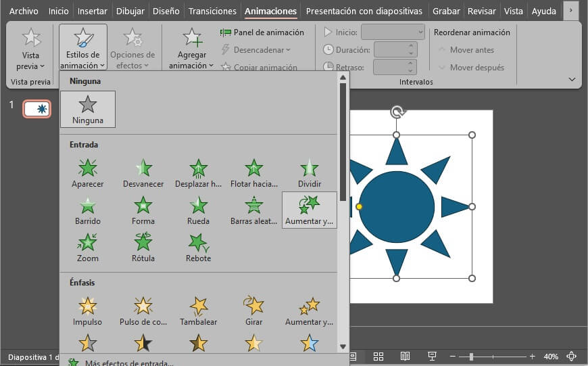The image size is (588, 366).
Task: Open the Archivo tab
Action: [x=24, y=12]
